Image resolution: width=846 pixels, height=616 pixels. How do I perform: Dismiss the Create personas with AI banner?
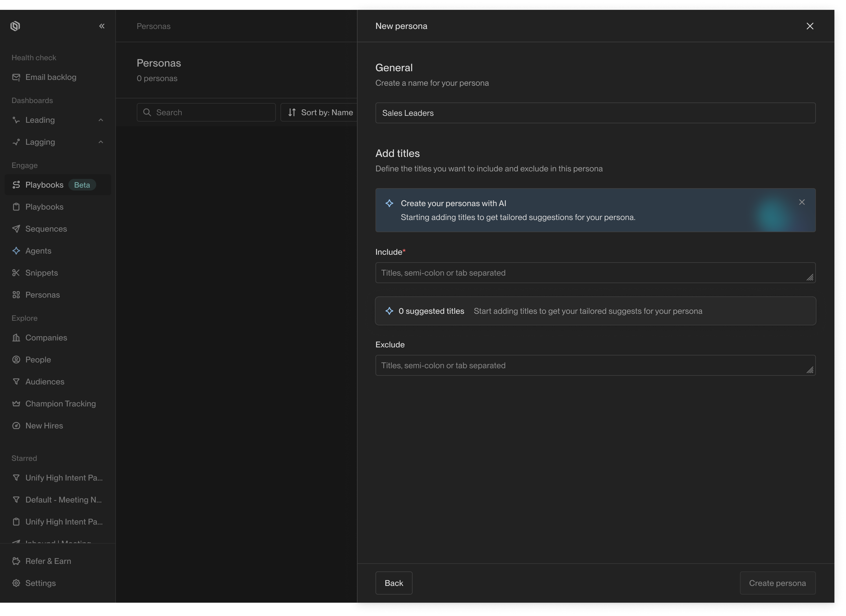[x=802, y=202]
